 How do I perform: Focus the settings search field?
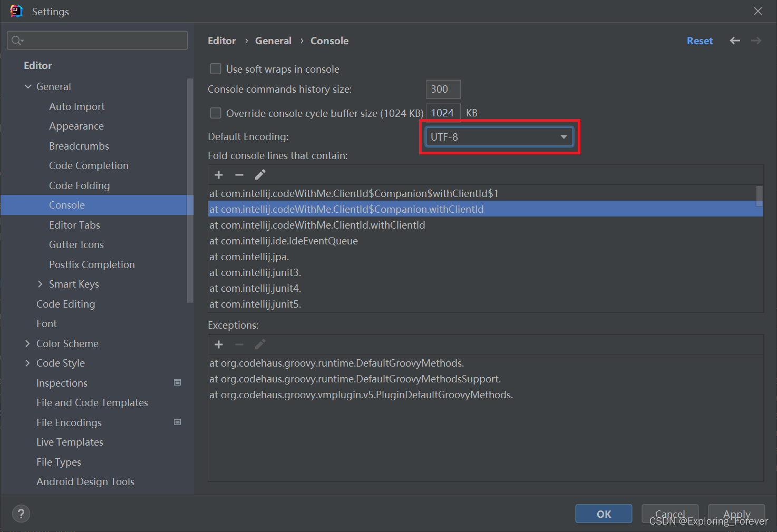click(98, 41)
